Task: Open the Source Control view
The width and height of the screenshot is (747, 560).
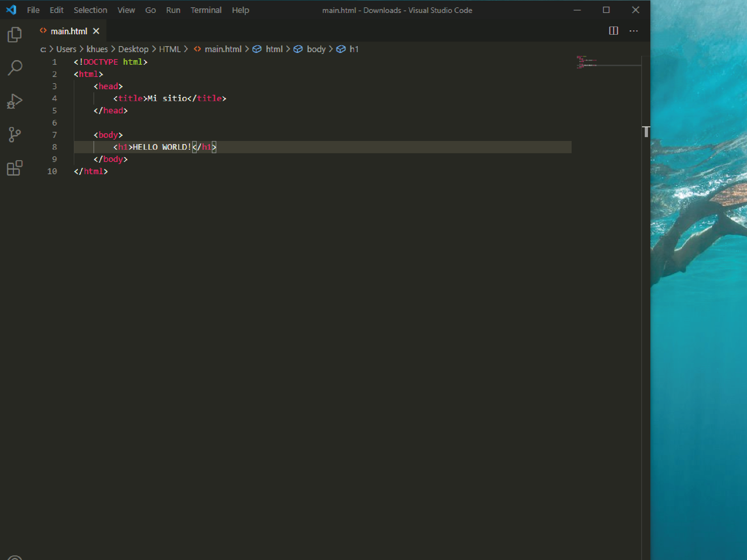Action: point(14,134)
